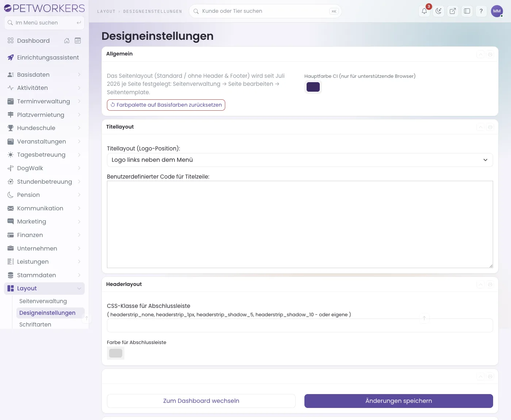Print the Titellayout section via printer icon
The image size is (511, 420).
(x=490, y=127)
